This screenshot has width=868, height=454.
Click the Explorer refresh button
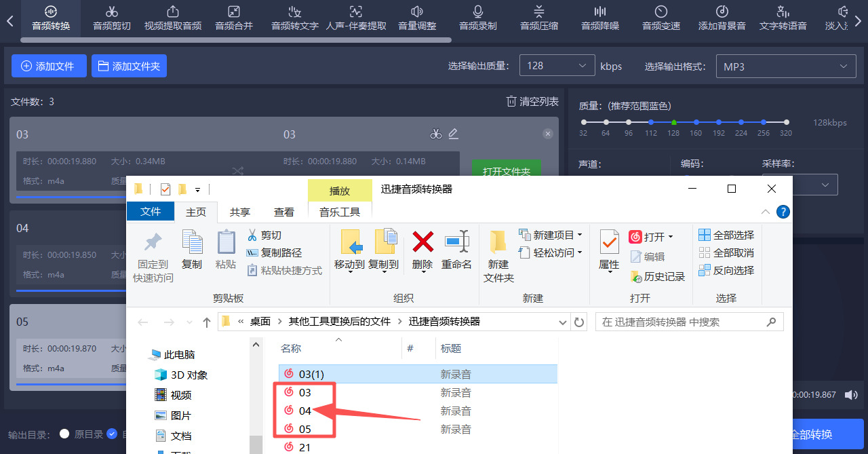(x=579, y=322)
